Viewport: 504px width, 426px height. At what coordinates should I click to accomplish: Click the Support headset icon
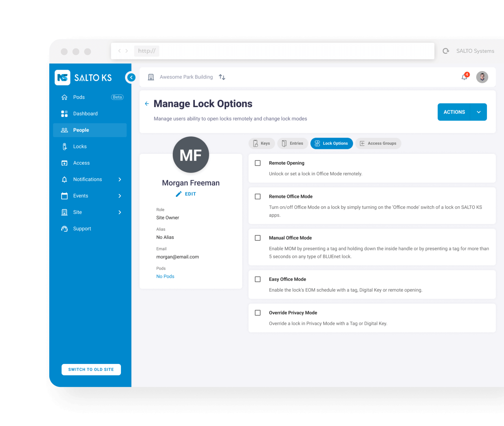[x=65, y=229]
